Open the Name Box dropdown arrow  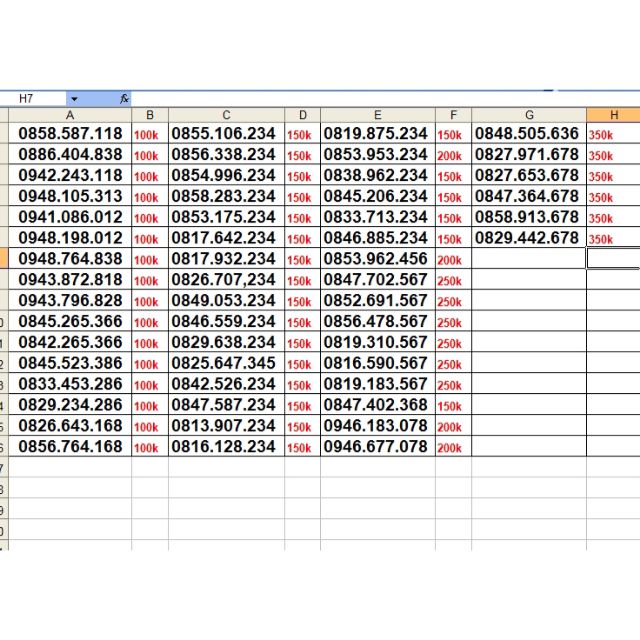[x=74, y=99]
